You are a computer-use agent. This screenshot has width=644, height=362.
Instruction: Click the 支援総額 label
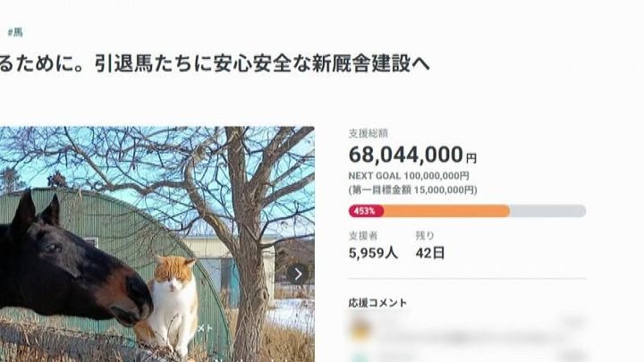tap(368, 133)
